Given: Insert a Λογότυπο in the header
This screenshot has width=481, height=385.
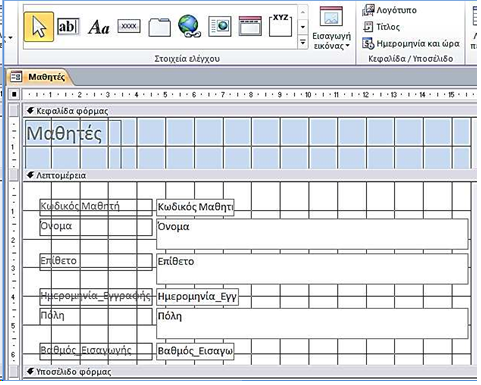Looking at the screenshot, I should click(389, 10).
